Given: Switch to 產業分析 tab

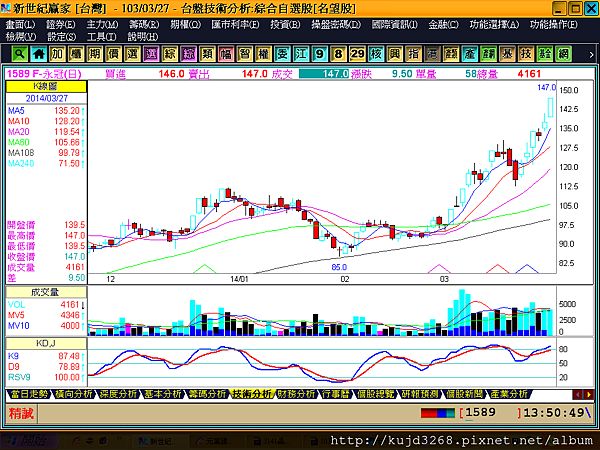Looking at the screenshot, I should (509, 394).
